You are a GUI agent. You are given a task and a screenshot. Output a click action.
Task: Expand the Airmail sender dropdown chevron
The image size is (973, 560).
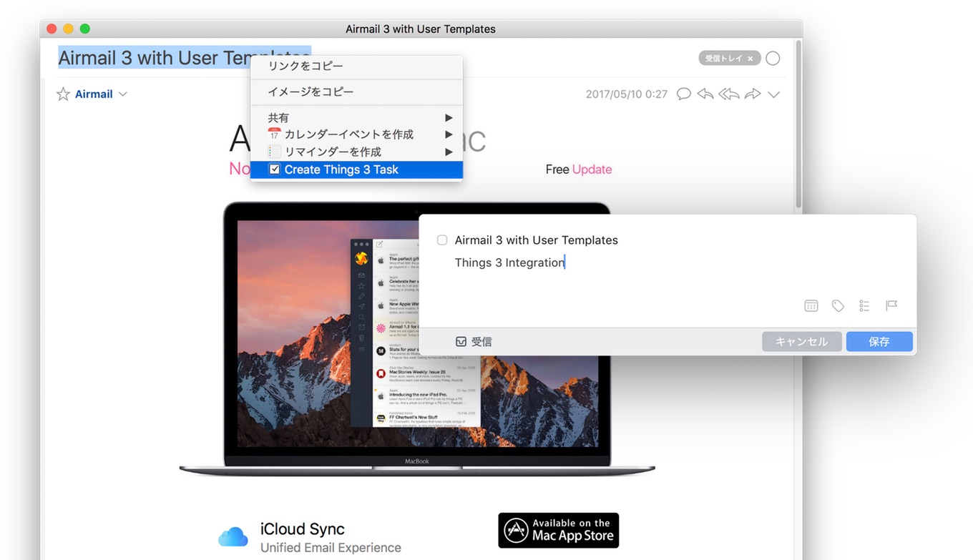[123, 94]
